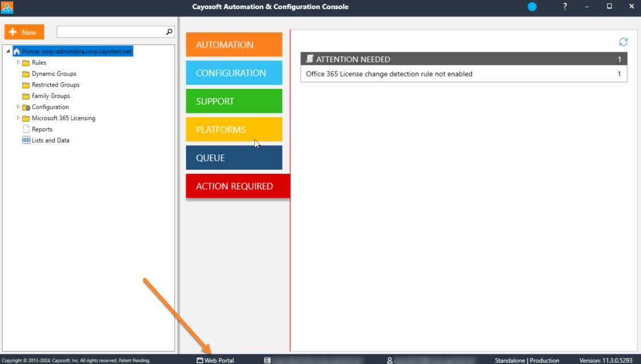Image resolution: width=641 pixels, height=364 pixels.
Task: Select the Rules tree item
Action: tap(39, 63)
